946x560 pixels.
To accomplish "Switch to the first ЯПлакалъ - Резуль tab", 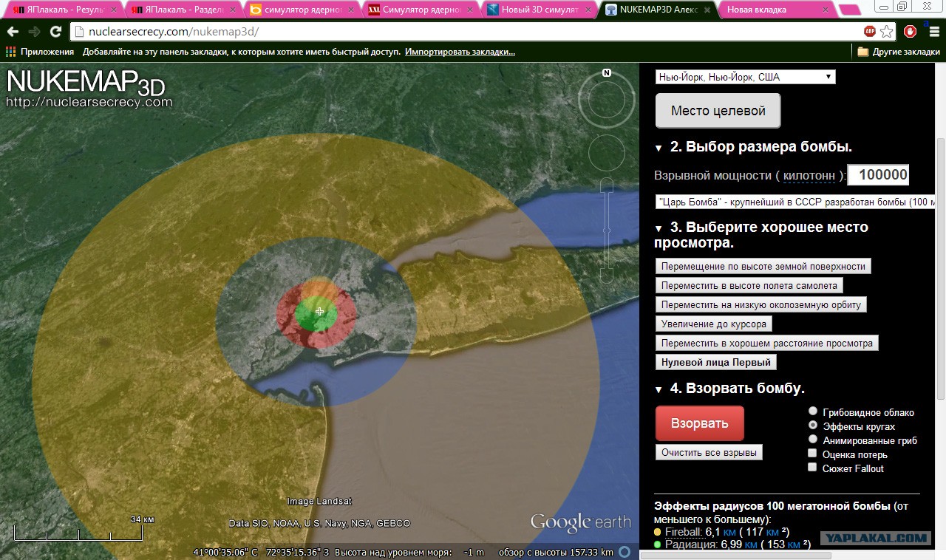I will tap(63, 10).
